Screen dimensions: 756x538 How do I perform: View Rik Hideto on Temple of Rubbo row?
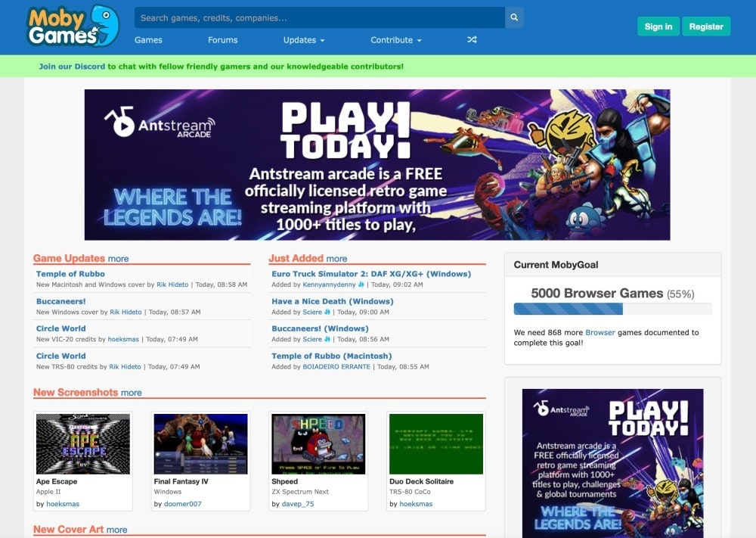tap(172, 285)
